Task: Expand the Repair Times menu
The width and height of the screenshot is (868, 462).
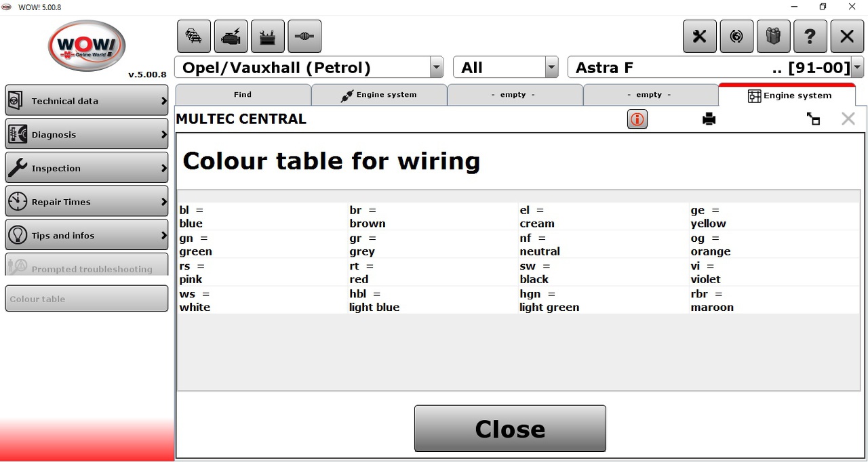Action: pos(87,202)
